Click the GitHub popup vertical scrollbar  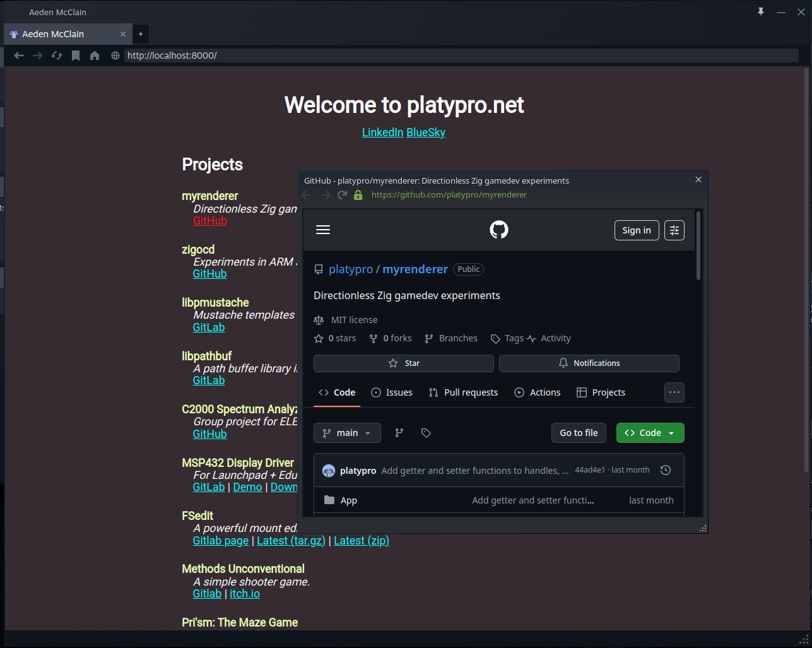pyautogui.click(x=698, y=245)
